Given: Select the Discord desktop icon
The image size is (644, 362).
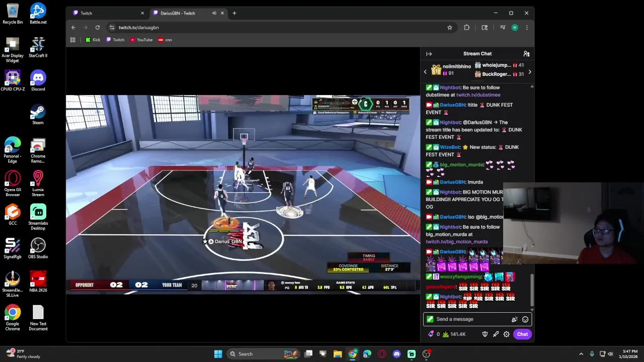Looking at the screenshot, I should coord(38,80).
